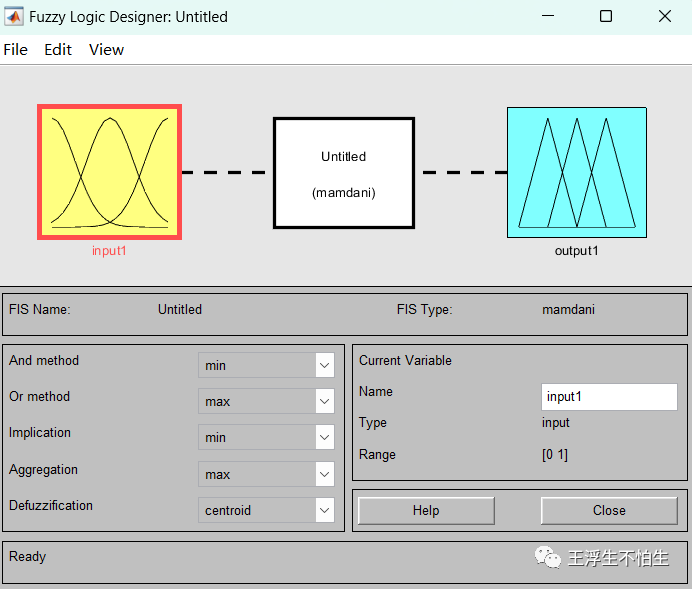Viewport: 692px width, 589px height.
Task: Open the File menu
Action: tap(15, 50)
